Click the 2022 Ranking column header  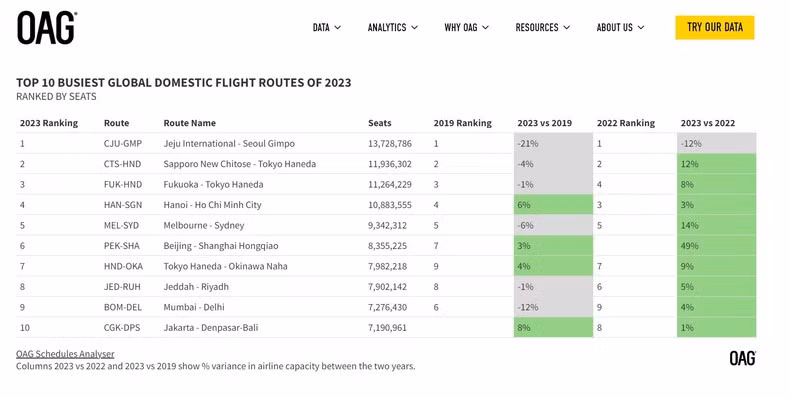tap(626, 123)
